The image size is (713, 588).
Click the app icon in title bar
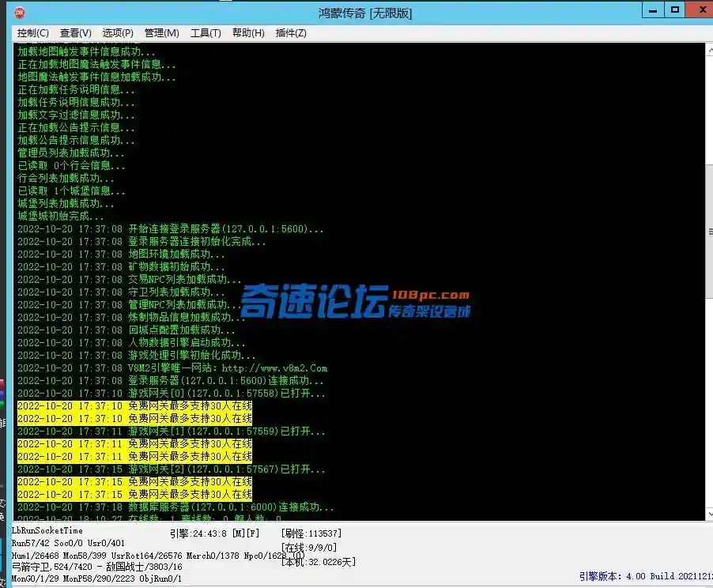20,13
